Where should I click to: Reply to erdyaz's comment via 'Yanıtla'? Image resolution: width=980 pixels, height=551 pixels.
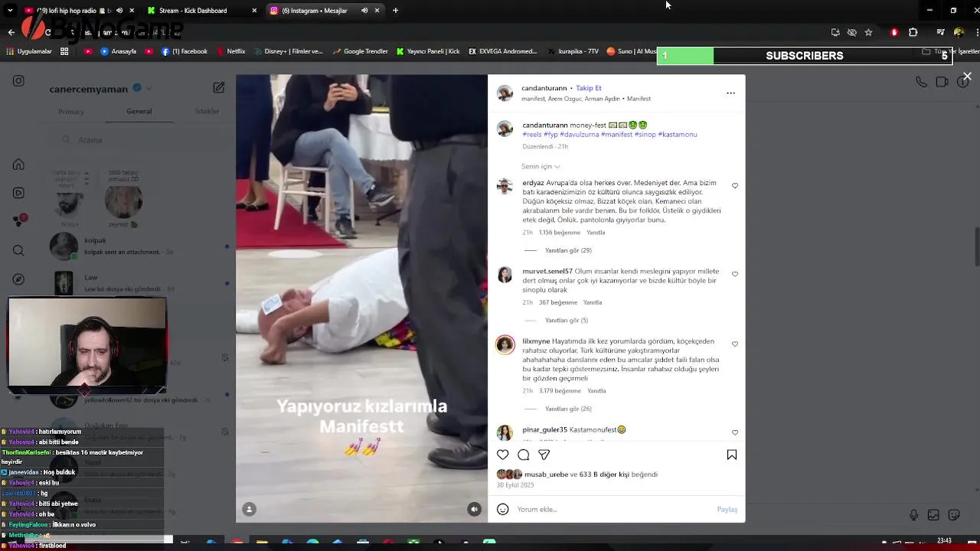[x=596, y=233]
